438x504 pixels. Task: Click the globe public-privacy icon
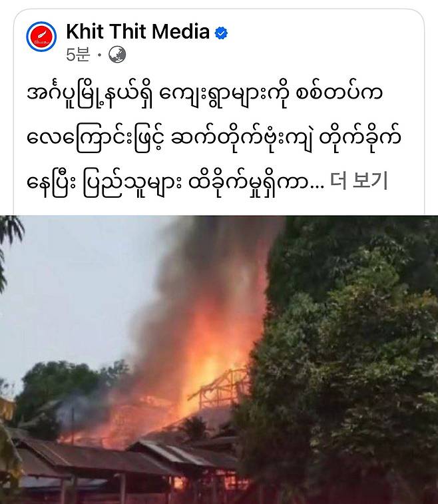(x=117, y=55)
